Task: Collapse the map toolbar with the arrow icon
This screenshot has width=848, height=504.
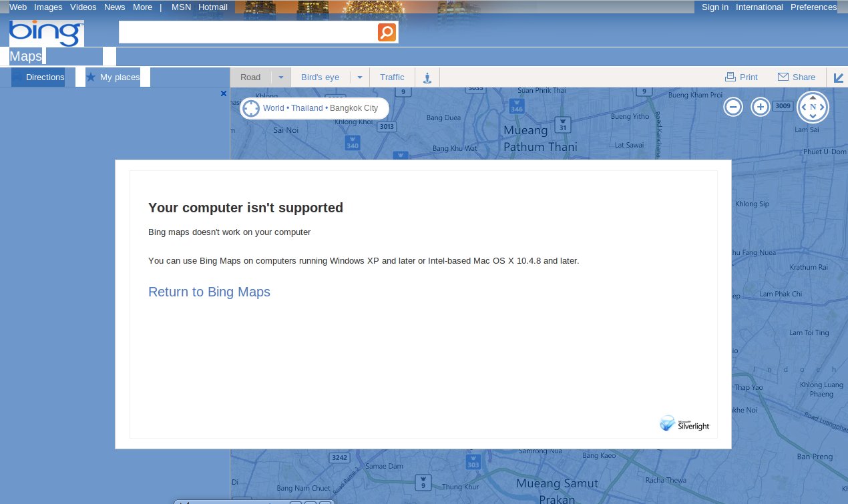Action: [839, 78]
